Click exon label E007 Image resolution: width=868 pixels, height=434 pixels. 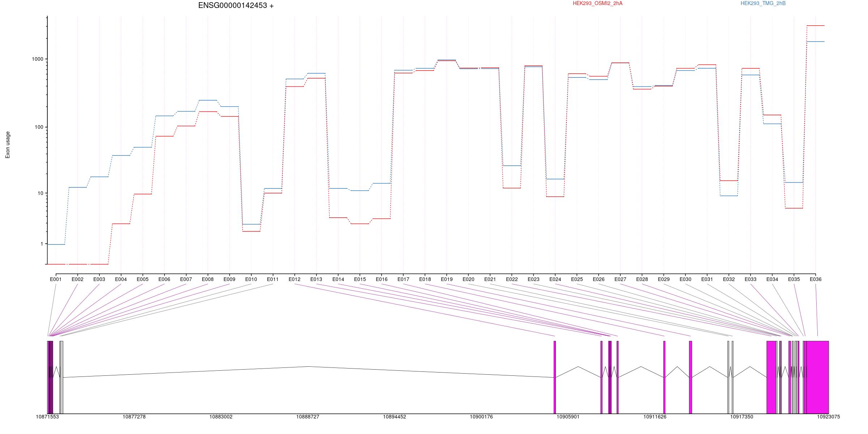(186, 280)
